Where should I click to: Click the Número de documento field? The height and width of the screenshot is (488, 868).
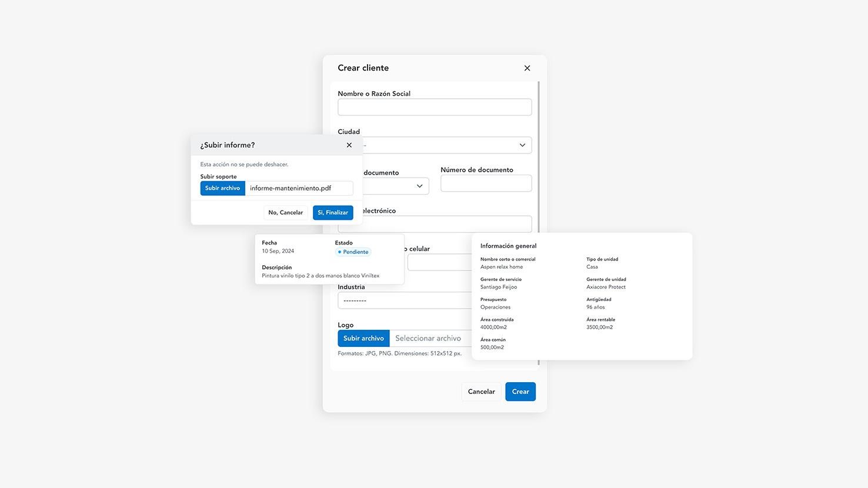pyautogui.click(x=486, y=183)
